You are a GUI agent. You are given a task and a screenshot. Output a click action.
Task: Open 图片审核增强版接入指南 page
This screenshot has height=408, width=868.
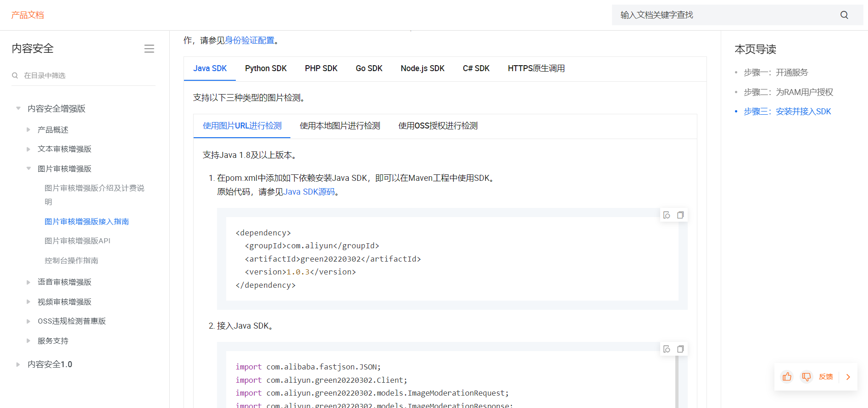(87, 222)
